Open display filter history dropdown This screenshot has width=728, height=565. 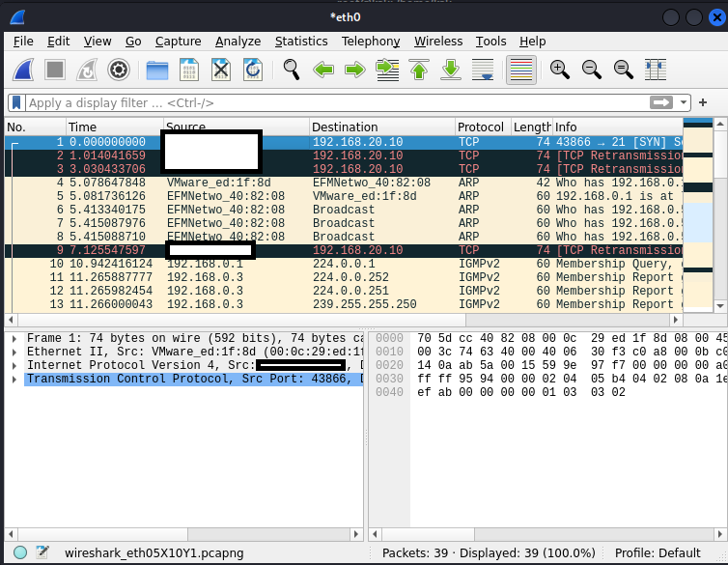point(684,102)
